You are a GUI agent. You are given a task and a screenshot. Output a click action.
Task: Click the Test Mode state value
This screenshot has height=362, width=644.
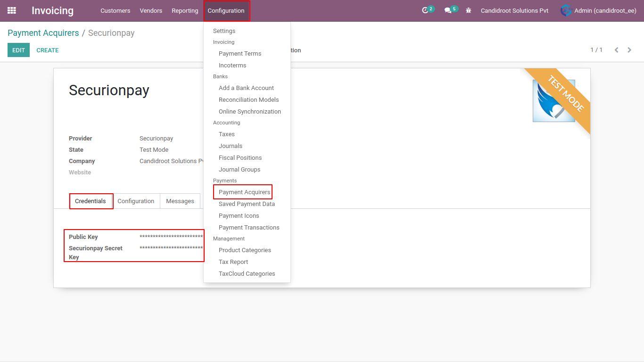coord(154,150)
